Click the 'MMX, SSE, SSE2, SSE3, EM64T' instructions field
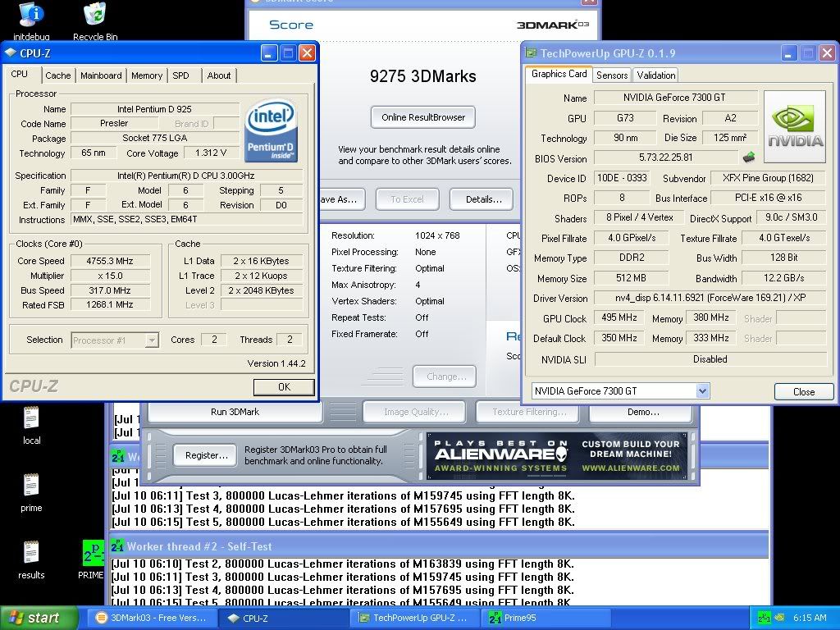Viewport: 840px width, 630px height. coord(186,219)
